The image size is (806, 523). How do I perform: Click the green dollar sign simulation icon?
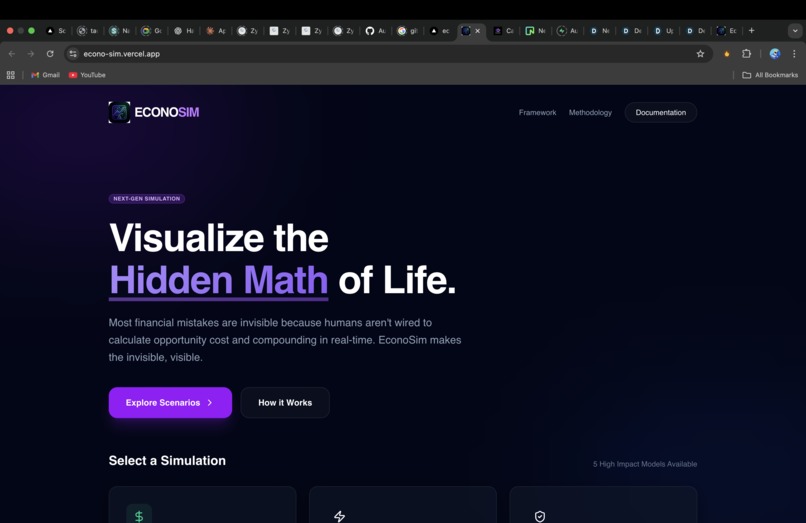[139, 516]
